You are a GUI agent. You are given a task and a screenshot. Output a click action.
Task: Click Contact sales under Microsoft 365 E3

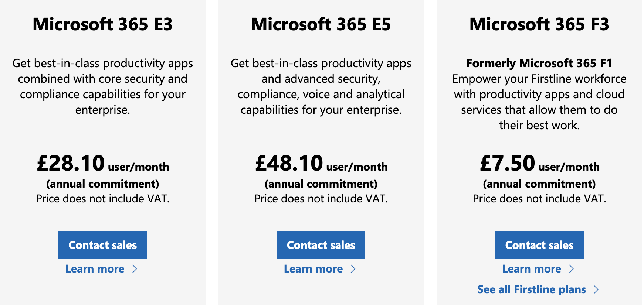coord(102,245)
